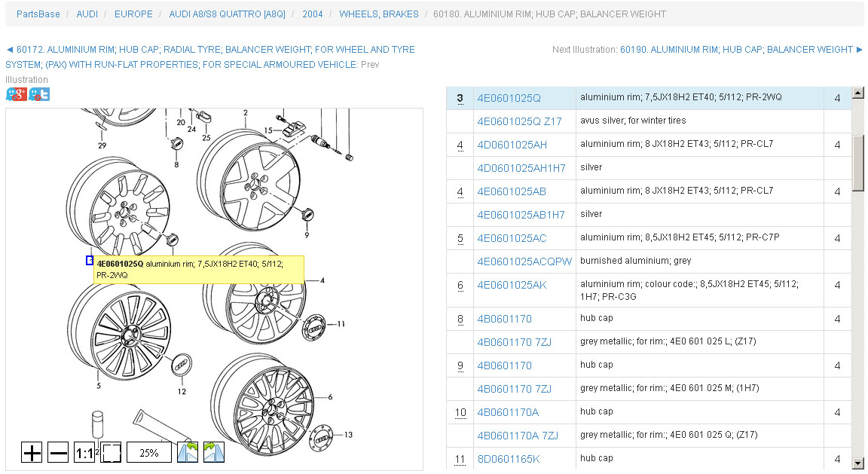Select position number 3 in parts table
The height and width of the screenshot is (474, 868).
click(460, 99)
